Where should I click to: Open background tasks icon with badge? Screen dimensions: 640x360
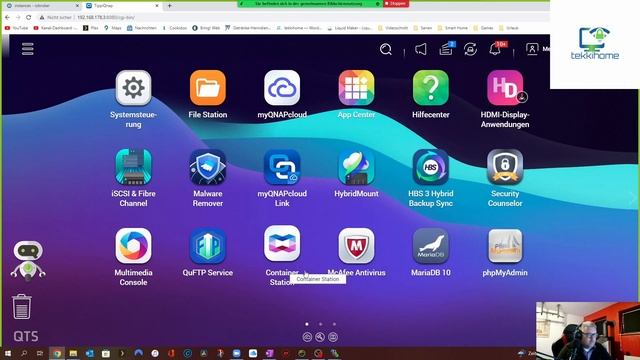(x=446, y=49)
